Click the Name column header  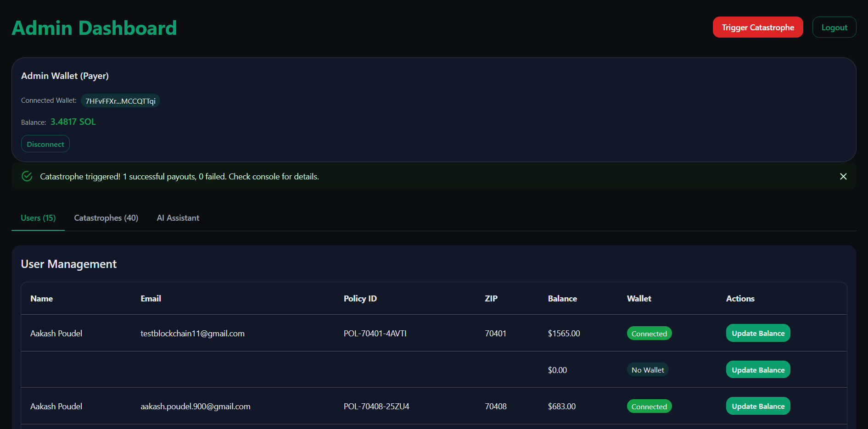pos(41,299)
